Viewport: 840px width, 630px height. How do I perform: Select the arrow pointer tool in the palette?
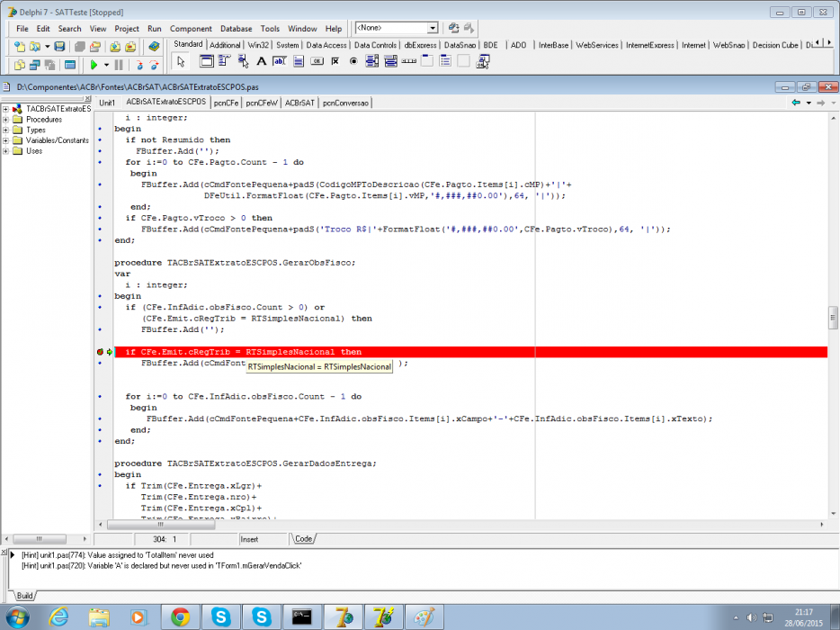point(181,62)
